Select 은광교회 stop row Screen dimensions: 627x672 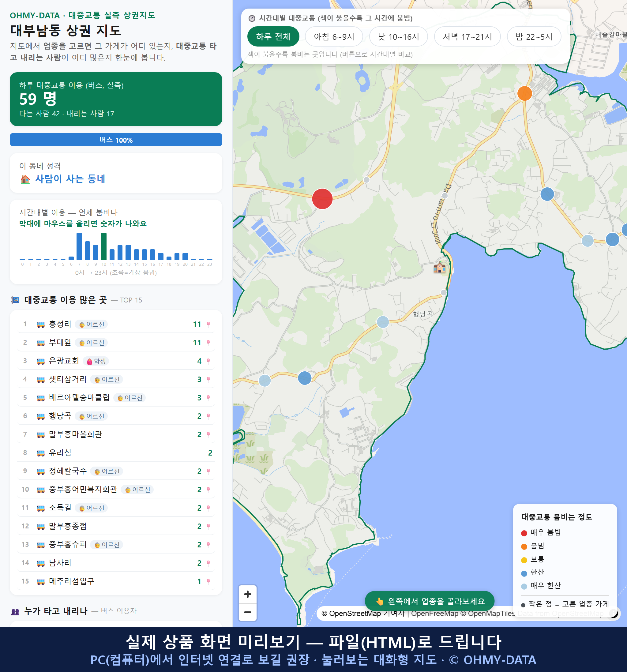[x=116, y=361]
